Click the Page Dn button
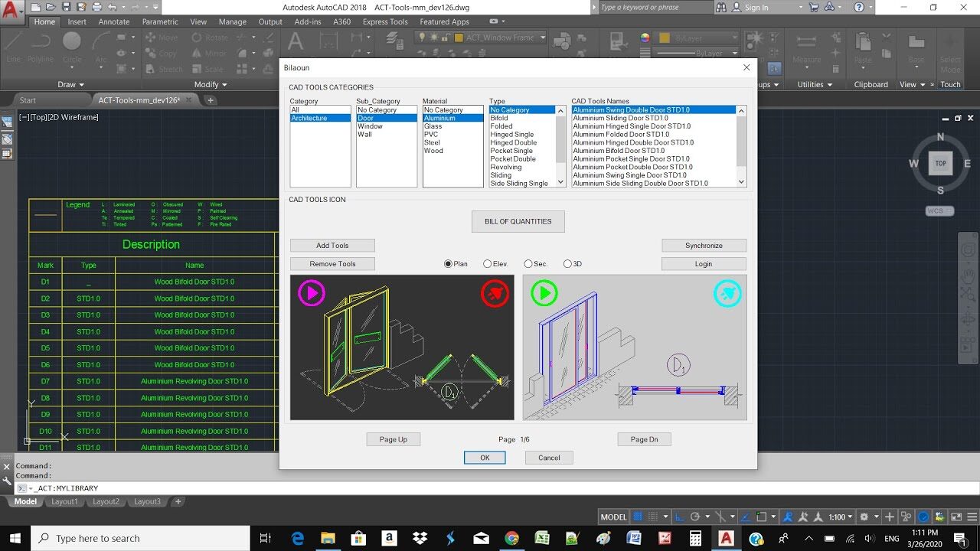Image resolution: width=980 pixels, height=551 pixels. tap(644, 439)
